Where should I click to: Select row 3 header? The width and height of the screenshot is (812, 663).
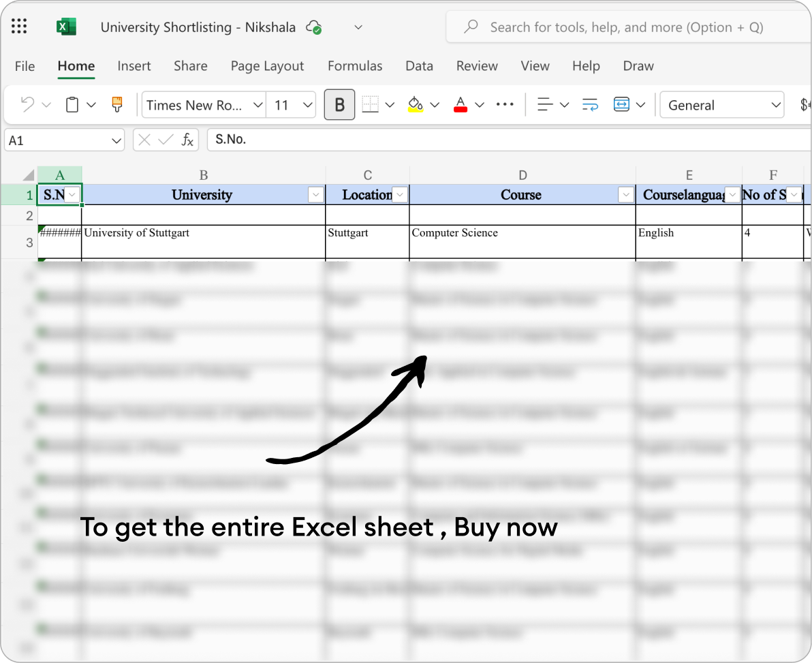19,242
